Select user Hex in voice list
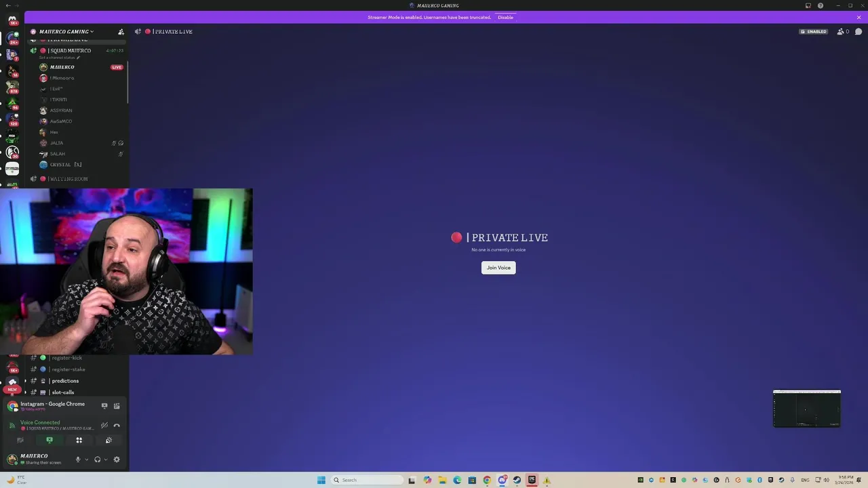 click(x=81, y=132)
